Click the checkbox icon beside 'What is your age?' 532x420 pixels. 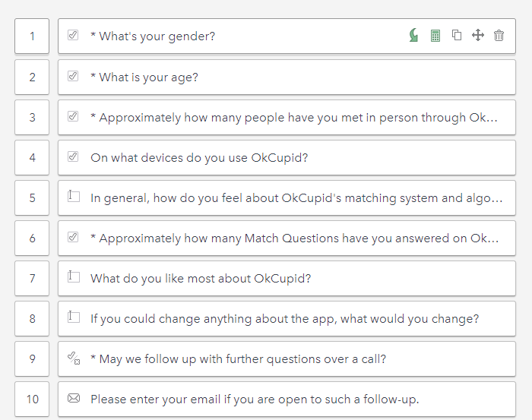pos(73,76)
